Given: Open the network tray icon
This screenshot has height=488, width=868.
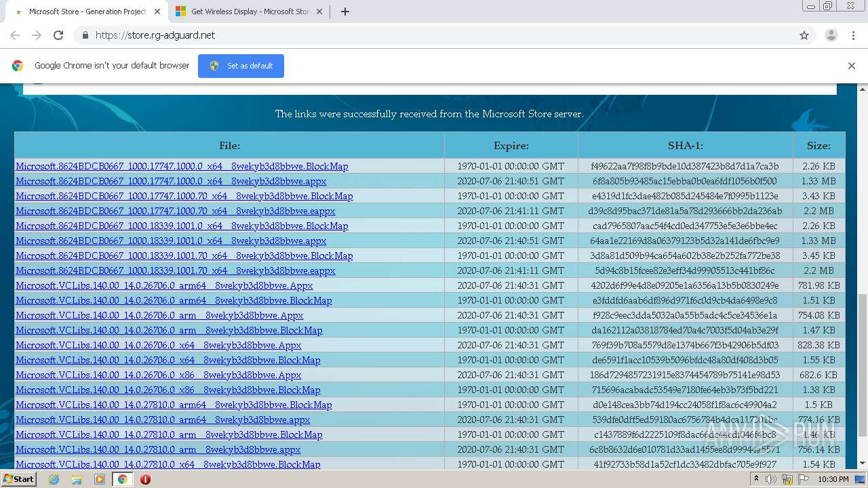Looking at the screenshot, I should pyautogui.click(x=787, y=479).
